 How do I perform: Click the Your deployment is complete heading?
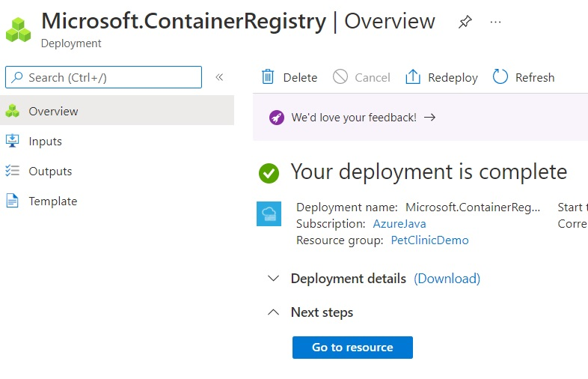(x=429, y=172)
